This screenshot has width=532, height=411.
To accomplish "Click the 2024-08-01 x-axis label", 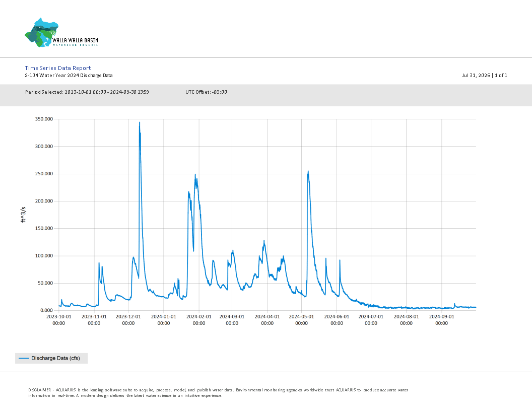I will pyautogui.click(x=406, y=320).
